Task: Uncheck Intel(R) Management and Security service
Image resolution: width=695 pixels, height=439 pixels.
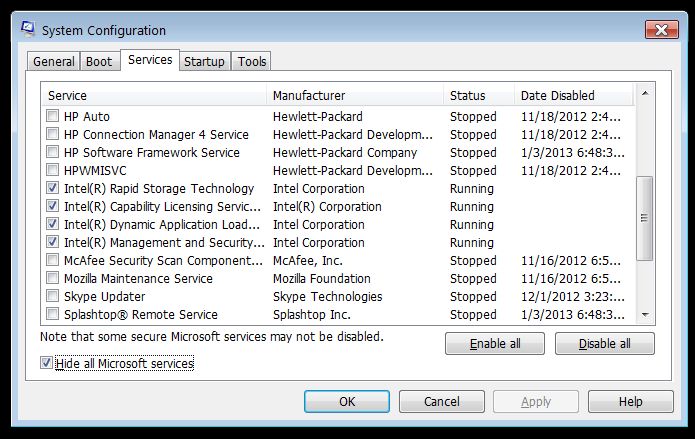Action: coord(52,242)
